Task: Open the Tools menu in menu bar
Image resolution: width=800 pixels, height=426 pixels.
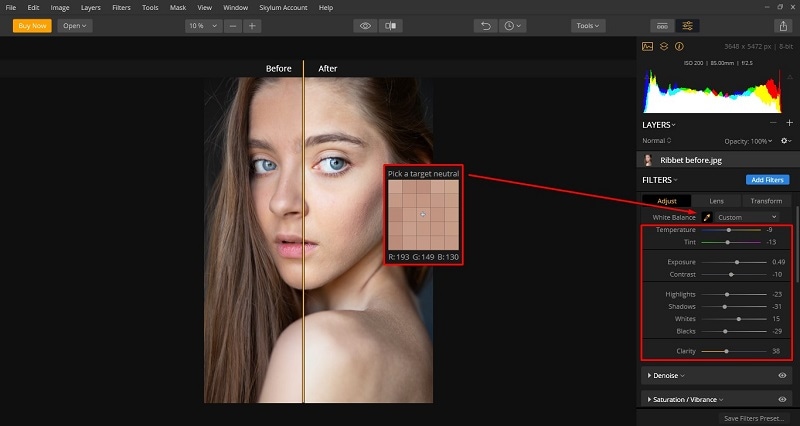Action: pos(150,8)
